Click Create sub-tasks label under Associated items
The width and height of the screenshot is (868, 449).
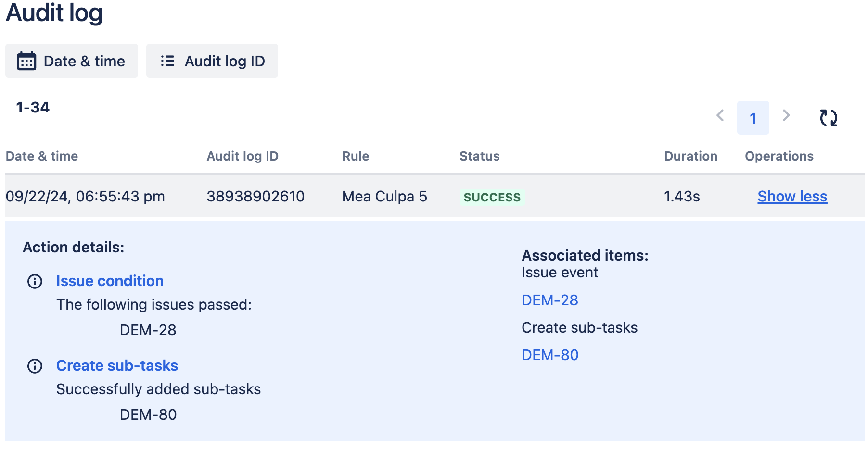579,327
